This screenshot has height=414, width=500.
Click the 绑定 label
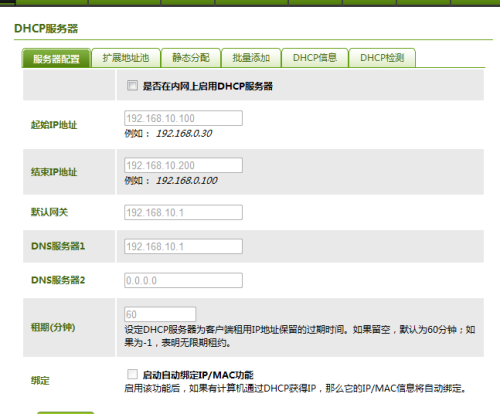[40, 381]
